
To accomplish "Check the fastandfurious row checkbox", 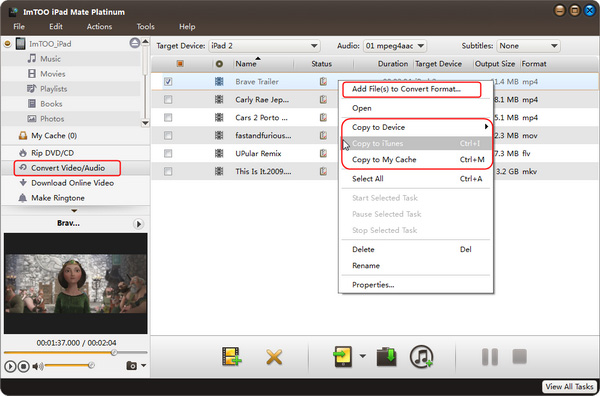I will coord(168,135).
